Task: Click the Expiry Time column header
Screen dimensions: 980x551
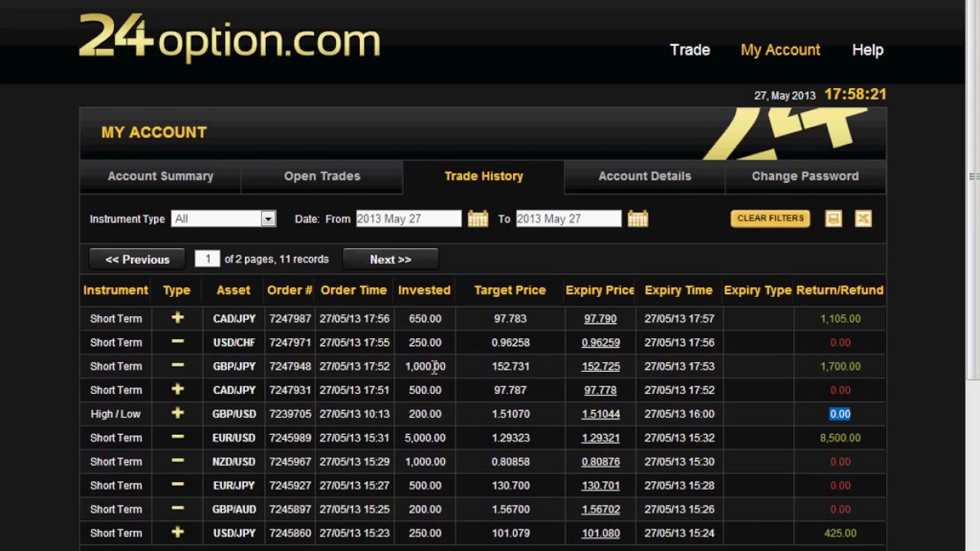Action: tap(678, 290)
